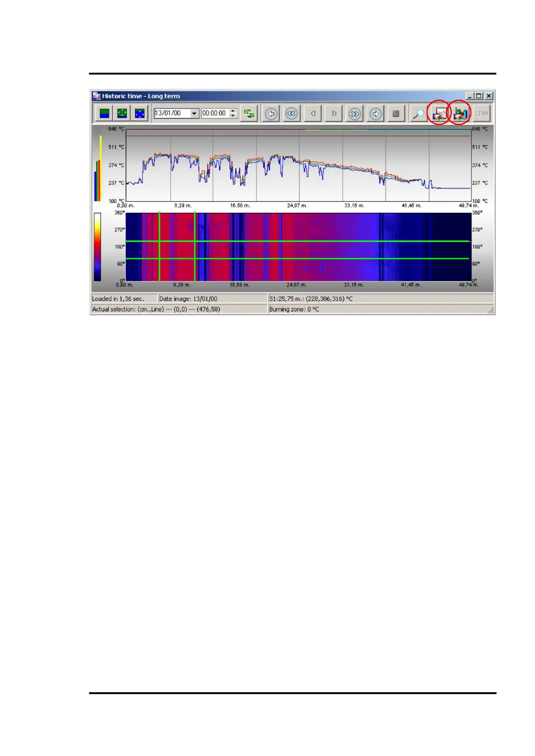Click the 00:00:00 time field
Image resolution: width=535 pixels, height=756 pixels.
coord(214,114)
